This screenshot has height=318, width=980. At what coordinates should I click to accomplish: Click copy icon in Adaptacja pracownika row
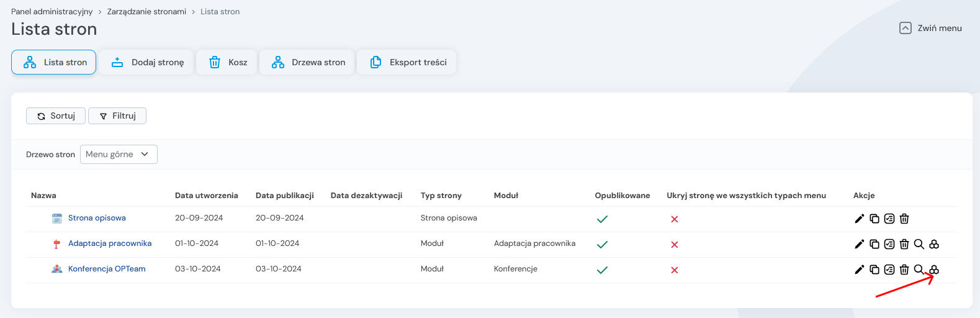point(874,244)
